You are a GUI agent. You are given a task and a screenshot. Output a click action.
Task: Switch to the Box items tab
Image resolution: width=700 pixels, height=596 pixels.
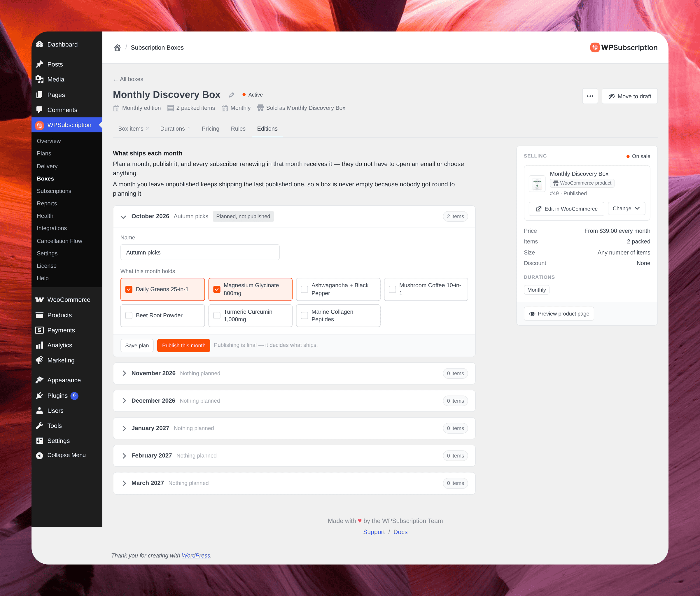133,129
